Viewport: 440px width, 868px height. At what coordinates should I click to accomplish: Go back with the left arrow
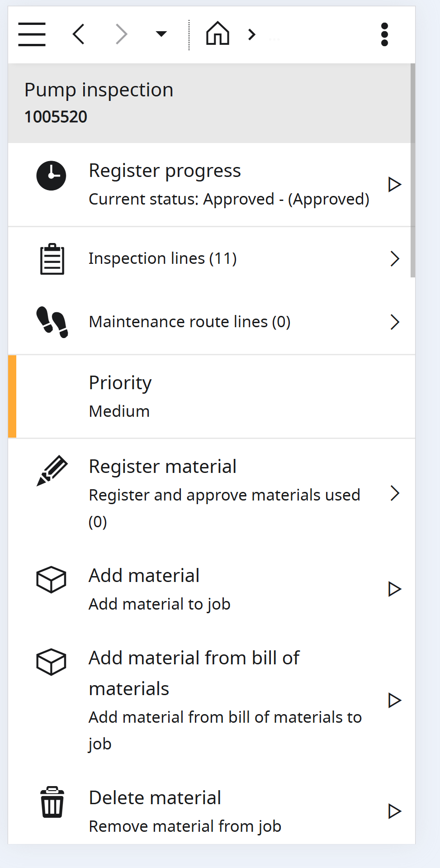click(x=79, y=34)
